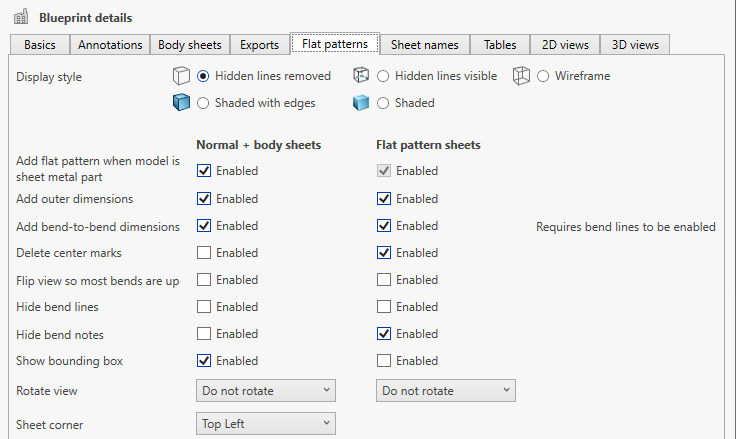Open Rotate view dropdown for normal sheets
This screenshot has height=439, width=736.
point(266,391)
